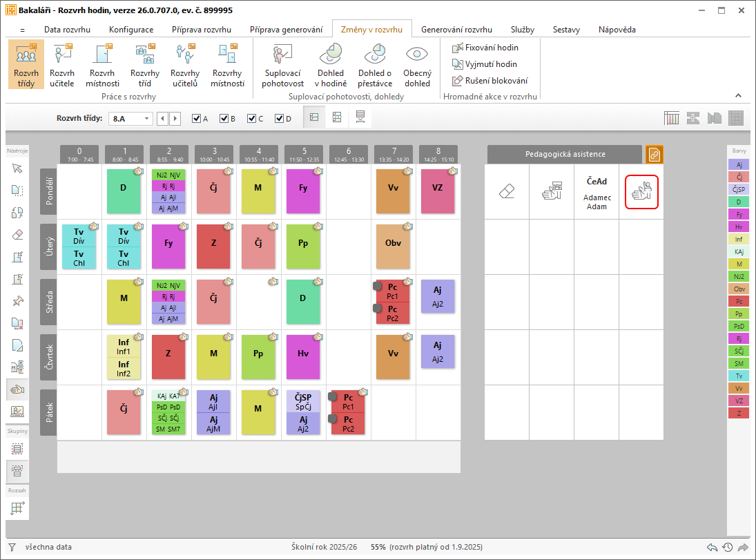Open the Příprava rozvrhu tab

(x=202, y=30)
